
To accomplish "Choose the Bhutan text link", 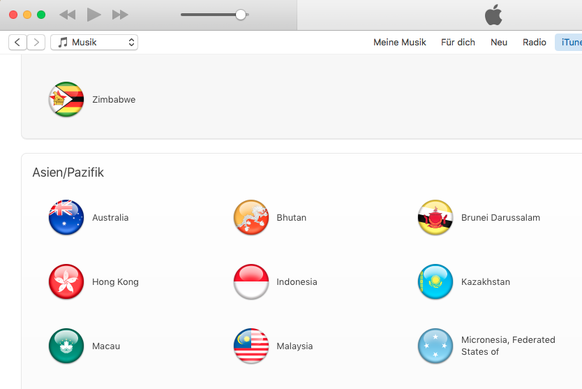I will [x=291, y=218].
